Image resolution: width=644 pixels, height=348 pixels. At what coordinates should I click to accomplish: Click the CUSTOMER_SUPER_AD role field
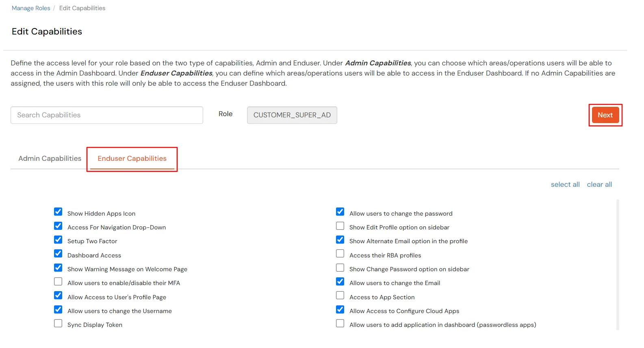tap(292, 115)
